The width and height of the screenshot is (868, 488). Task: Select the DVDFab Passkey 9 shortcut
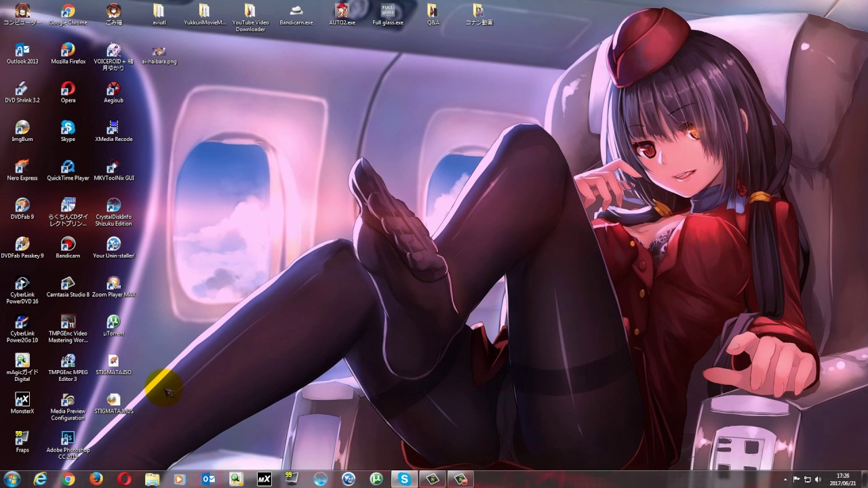pyautogui.click(x=22, y=248)
